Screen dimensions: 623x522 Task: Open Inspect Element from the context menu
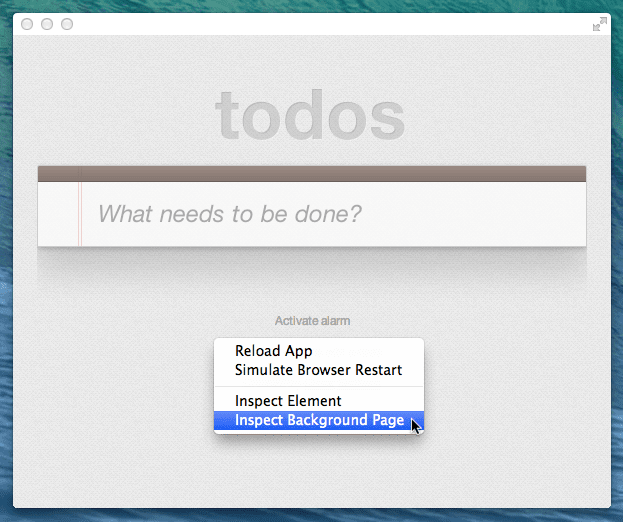288,401
